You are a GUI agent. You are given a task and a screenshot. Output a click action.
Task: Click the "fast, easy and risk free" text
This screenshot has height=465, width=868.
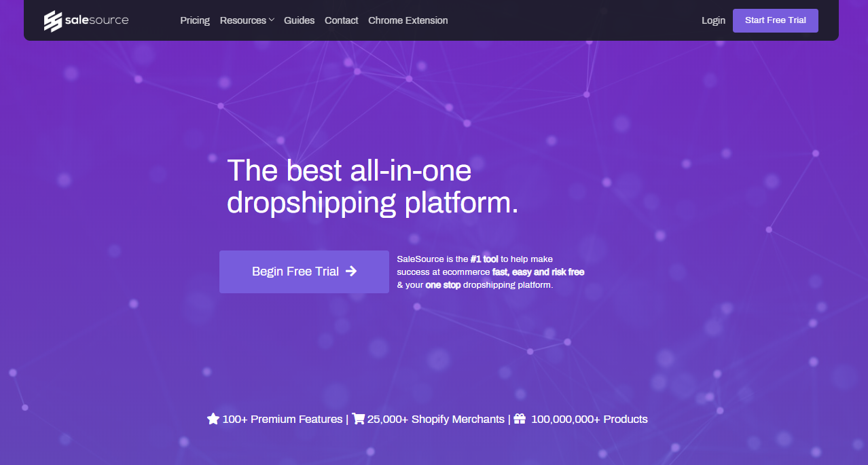(x=538, y=272)
